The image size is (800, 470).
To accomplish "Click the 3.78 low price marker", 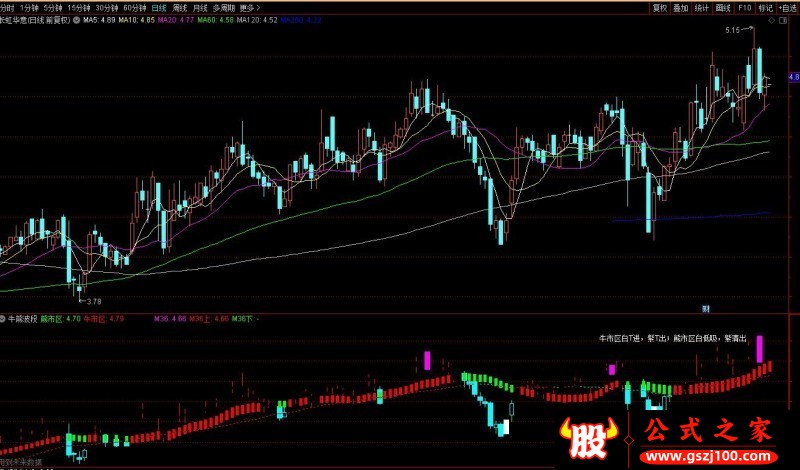I will click(x=94, y=301).
